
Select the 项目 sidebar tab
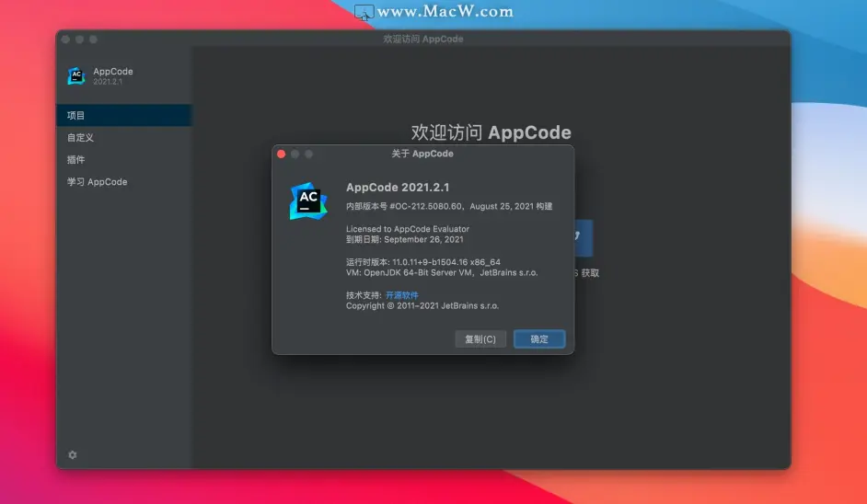124,116
